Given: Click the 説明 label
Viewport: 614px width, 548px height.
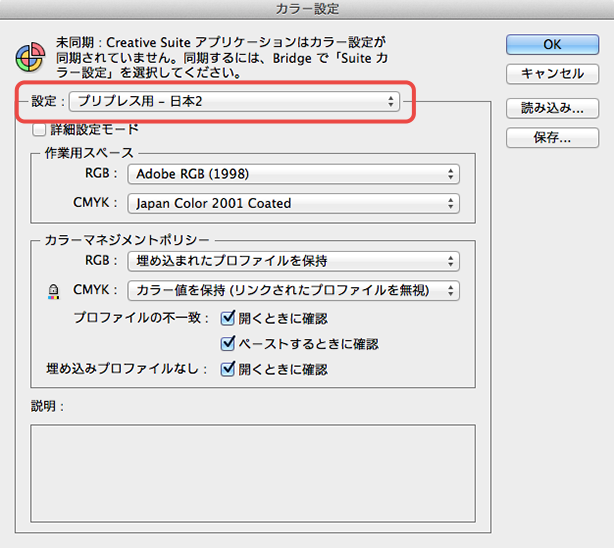Looking at the screenshot, I should 47,406.
